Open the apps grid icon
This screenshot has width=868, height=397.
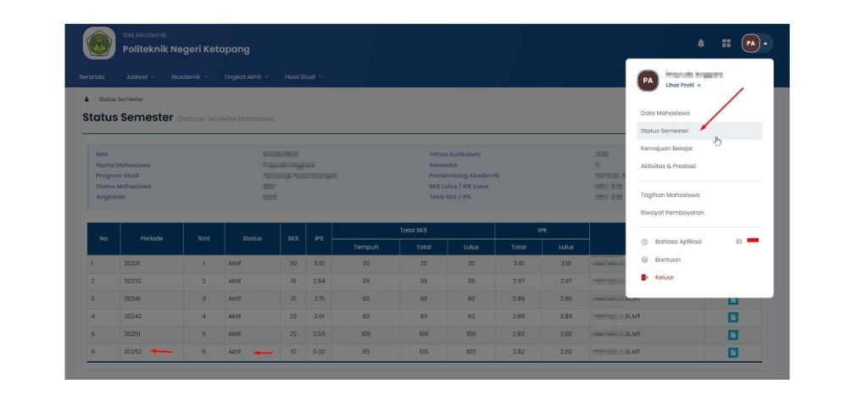(726, 43)
